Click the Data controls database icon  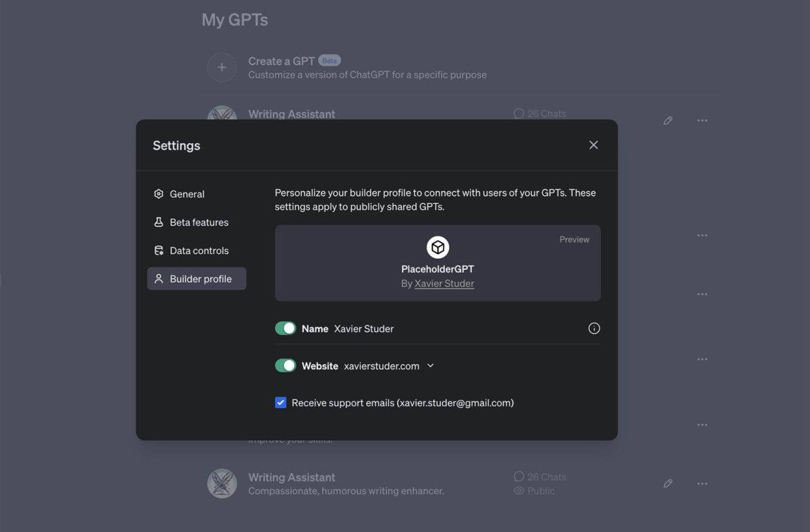159,250
